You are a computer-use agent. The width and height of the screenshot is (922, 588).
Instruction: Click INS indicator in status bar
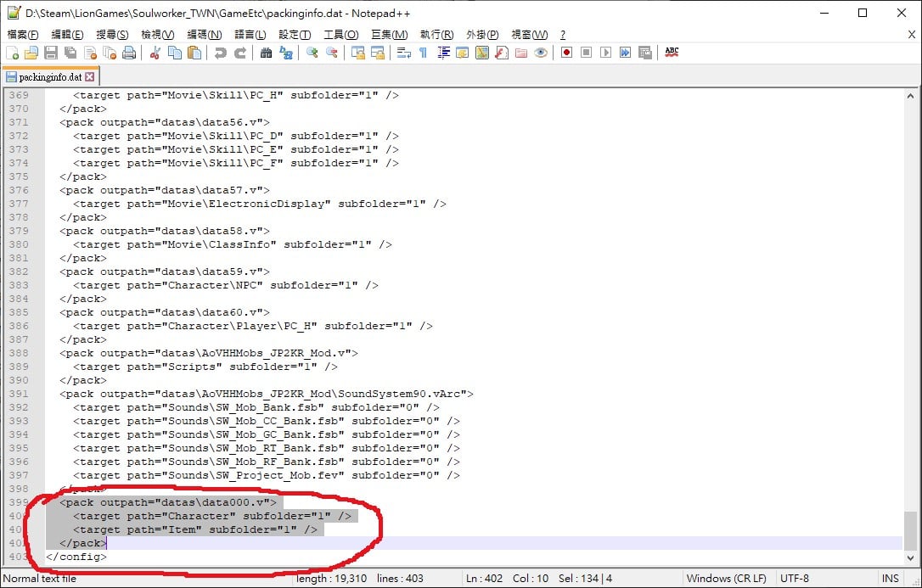(891, 579)
